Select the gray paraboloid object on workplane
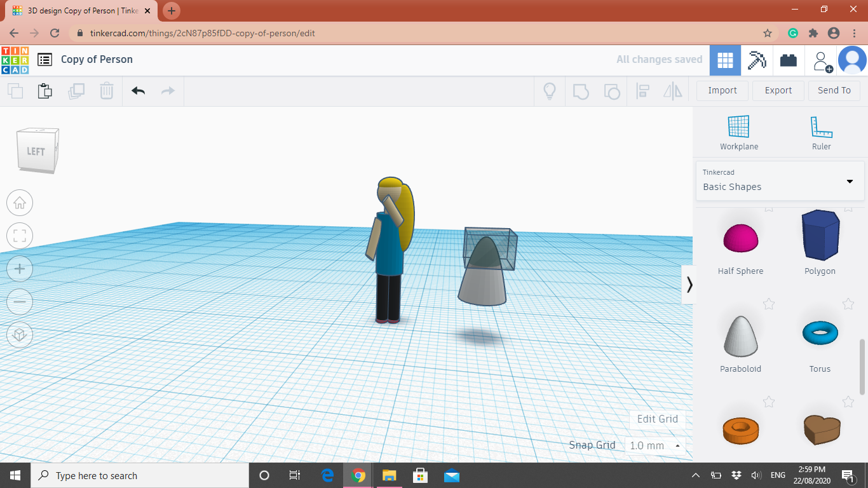868x488 pixels. click(x=482, y=273)
